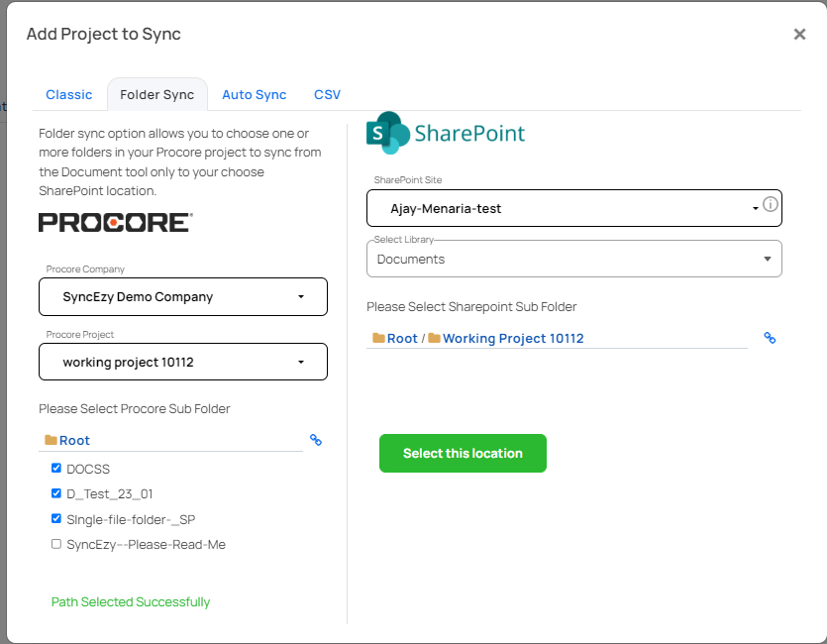Viewport: 827px width, 644px height.
Task: Click the link icon beside SharePoint folder path
Action: click(770, 338)
